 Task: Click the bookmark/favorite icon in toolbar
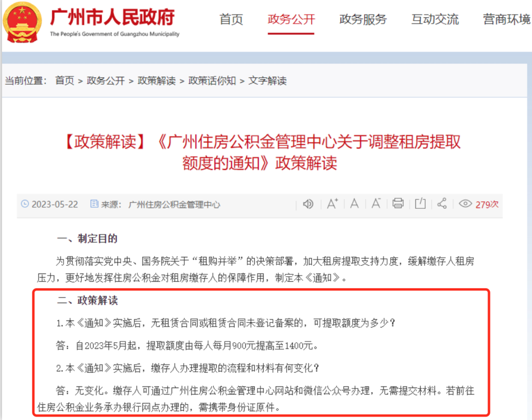click(x=420, y=203)
